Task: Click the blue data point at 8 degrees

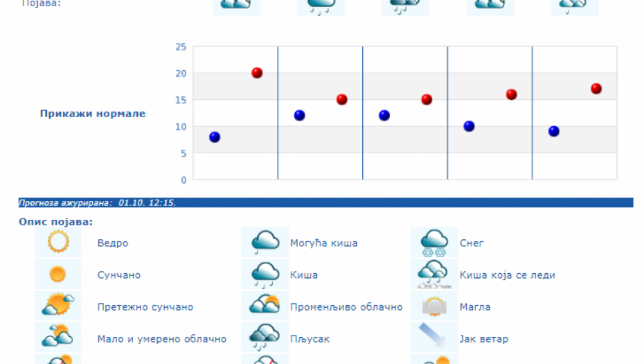Action: pos(215,137)
